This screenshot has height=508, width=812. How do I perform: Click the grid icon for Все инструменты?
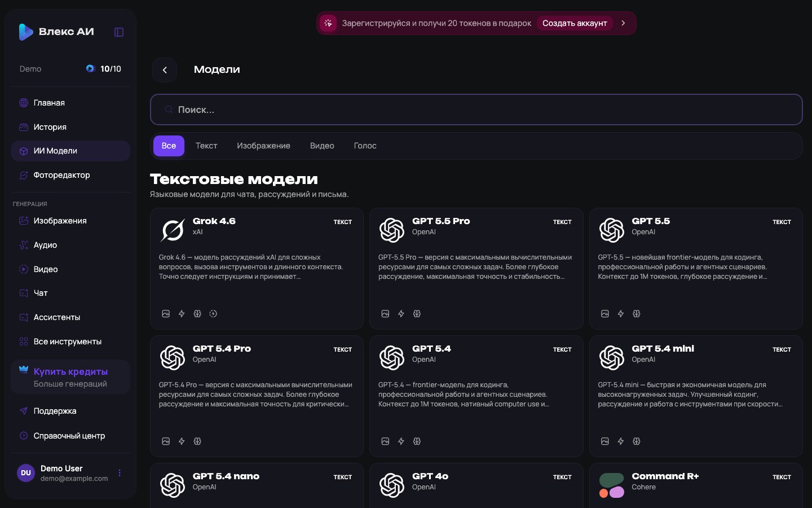click(x=24, y=341)
